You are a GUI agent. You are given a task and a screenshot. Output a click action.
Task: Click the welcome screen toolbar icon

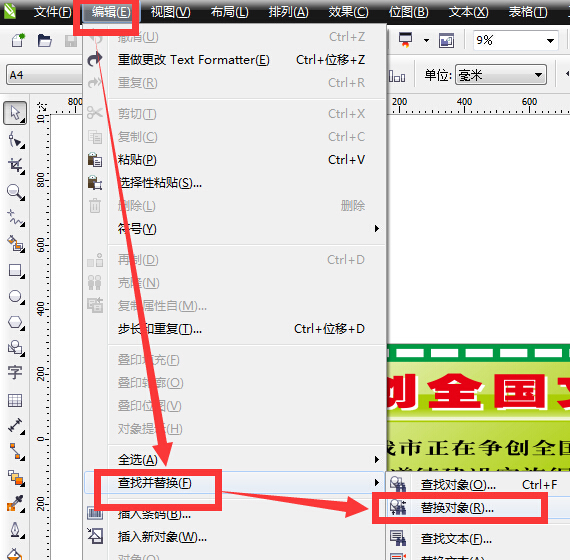(446, 40)
